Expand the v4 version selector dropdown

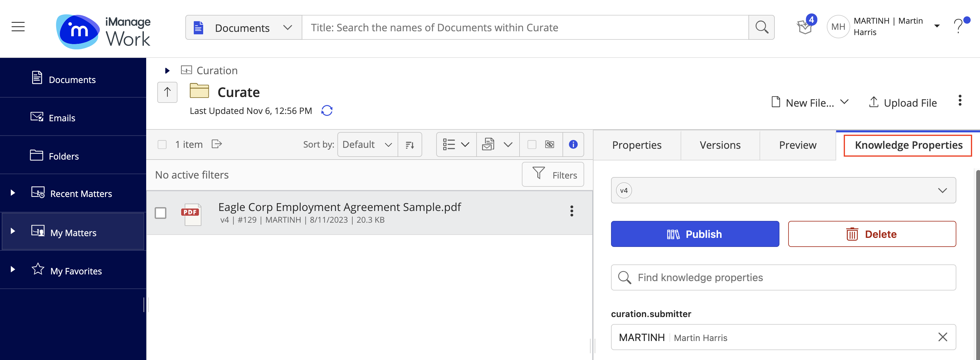tap(783, 190)
